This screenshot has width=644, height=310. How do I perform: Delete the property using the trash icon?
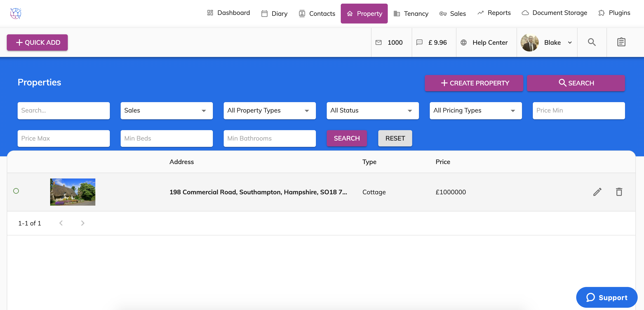coord(619,192)
